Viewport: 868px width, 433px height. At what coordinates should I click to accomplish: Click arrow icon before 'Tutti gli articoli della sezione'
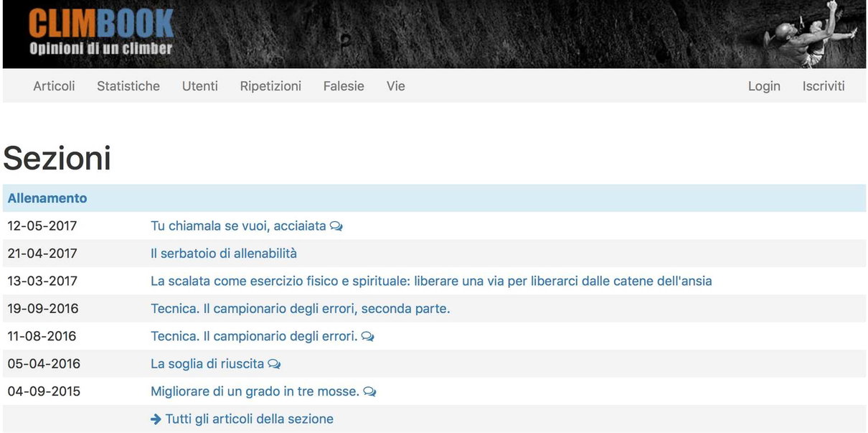156,419
